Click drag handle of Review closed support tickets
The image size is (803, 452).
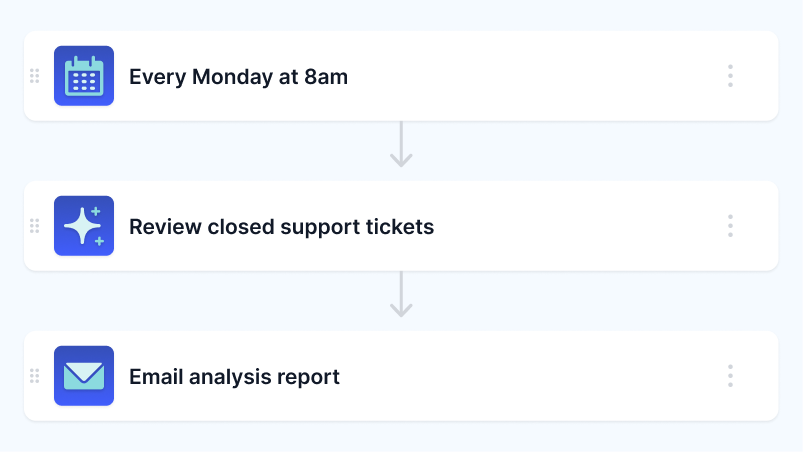tap(35, 226)
